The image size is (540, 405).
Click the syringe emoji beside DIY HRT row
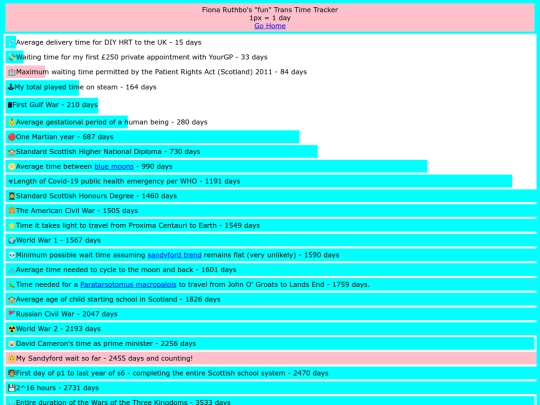point(11,43)
